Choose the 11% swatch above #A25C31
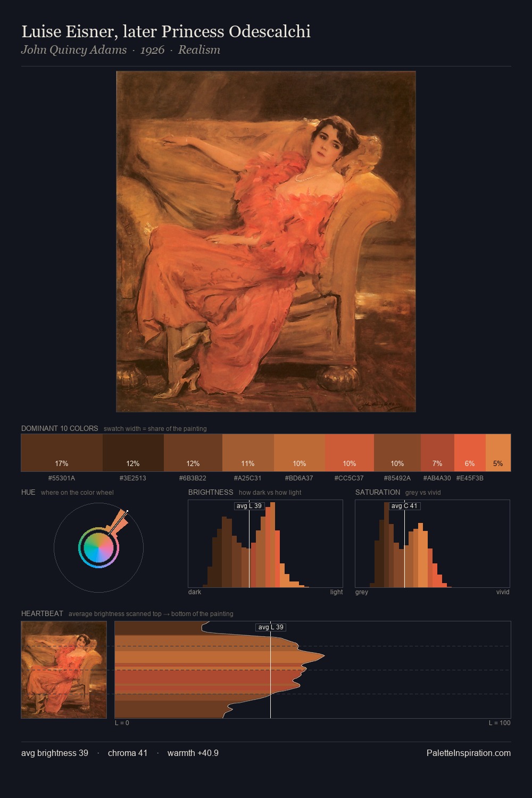The width and height of the screenshot is (532, 798). [248, 453]
